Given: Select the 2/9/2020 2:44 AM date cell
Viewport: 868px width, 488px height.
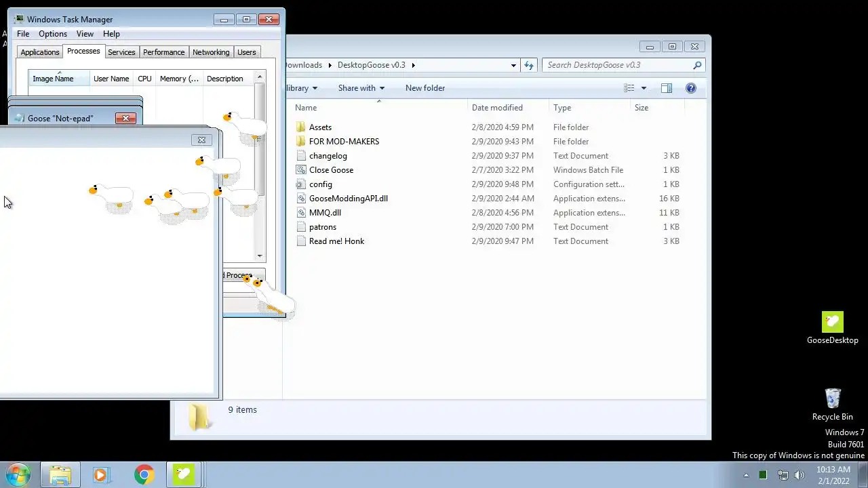Looking at the screenshot, I should click(x=503, y=199).
